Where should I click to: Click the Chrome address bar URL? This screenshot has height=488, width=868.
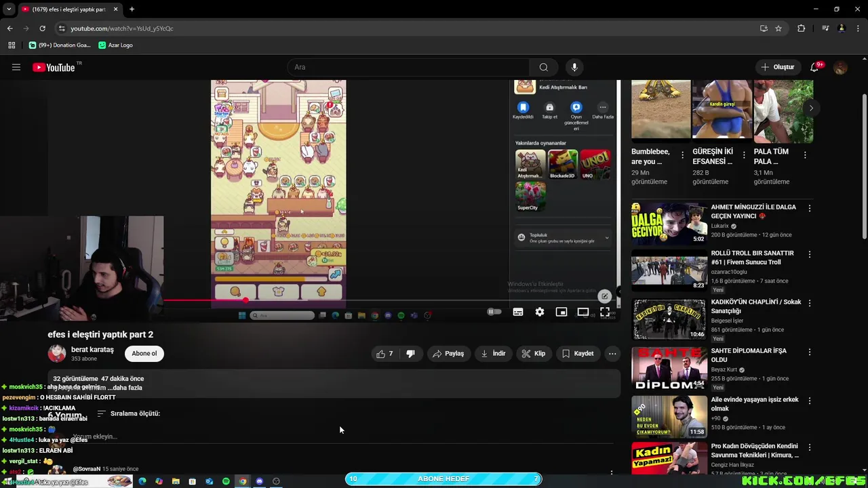(122, 28)
